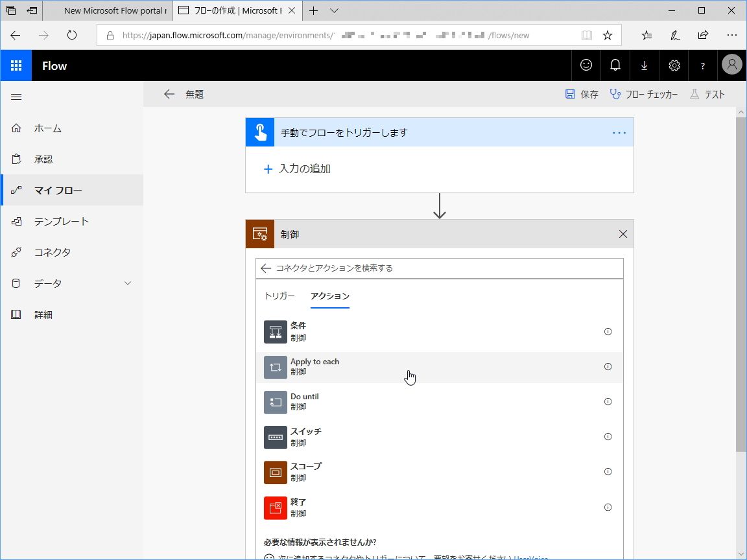747x560 pixels.
Task: Select マイ フロー in sidebar
Action: coord(72,190)
